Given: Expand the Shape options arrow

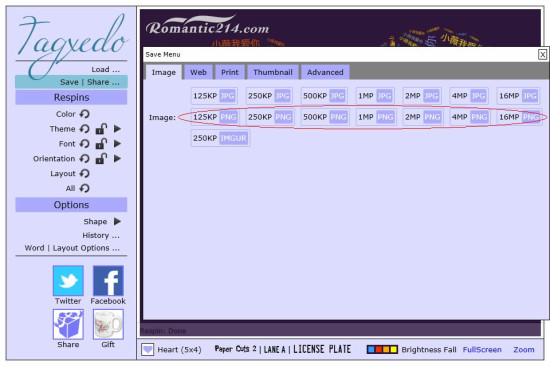Looking at the screenshot, I should [x=118, y=221].
